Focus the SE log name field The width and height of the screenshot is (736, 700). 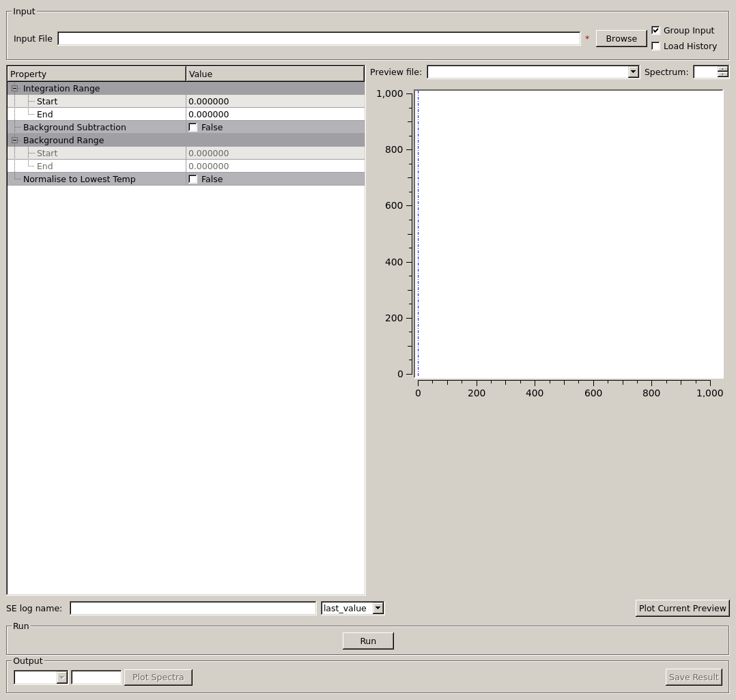tap(193, 609)
